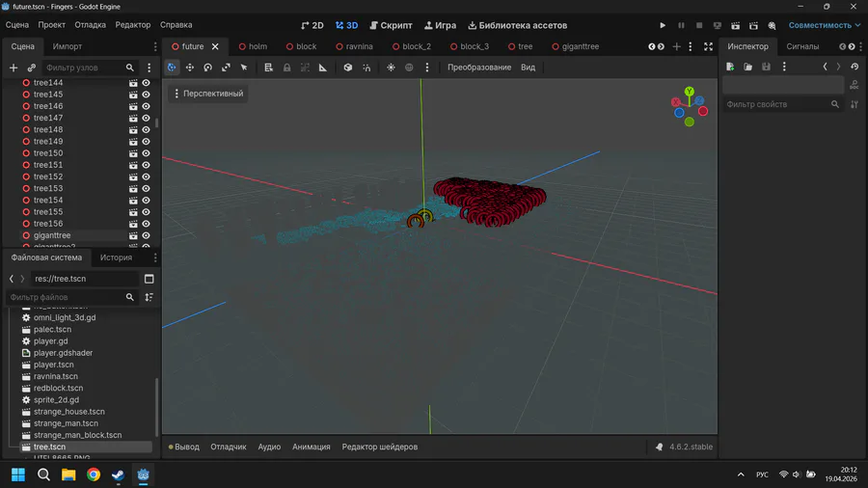The image size is (868, 488).
Task: Click blue Z axis gizmo handle
Action: (700, 100)
